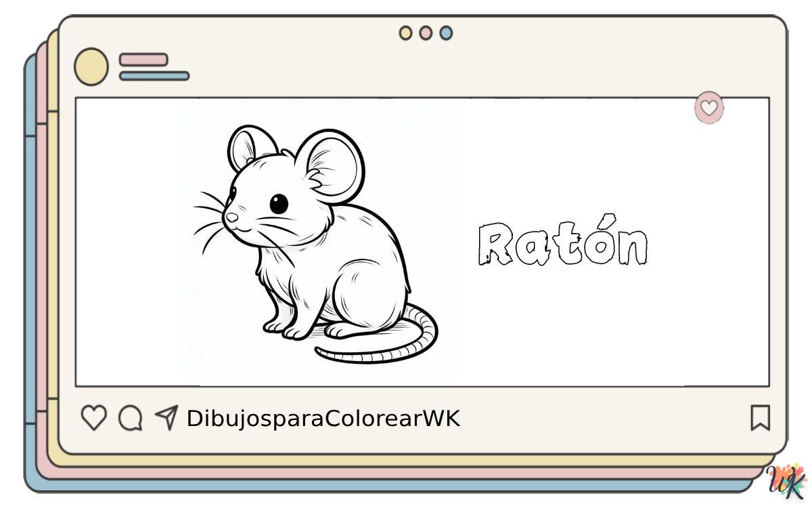Select the mouse drawing's body
Viewport: 812px width, 508px height.
coord(352,271)
